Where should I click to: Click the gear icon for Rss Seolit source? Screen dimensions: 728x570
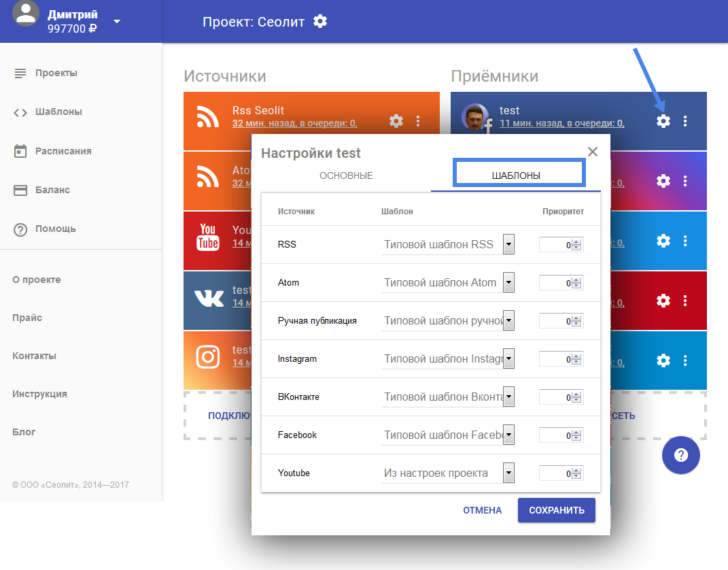click(x=396, y=121)
